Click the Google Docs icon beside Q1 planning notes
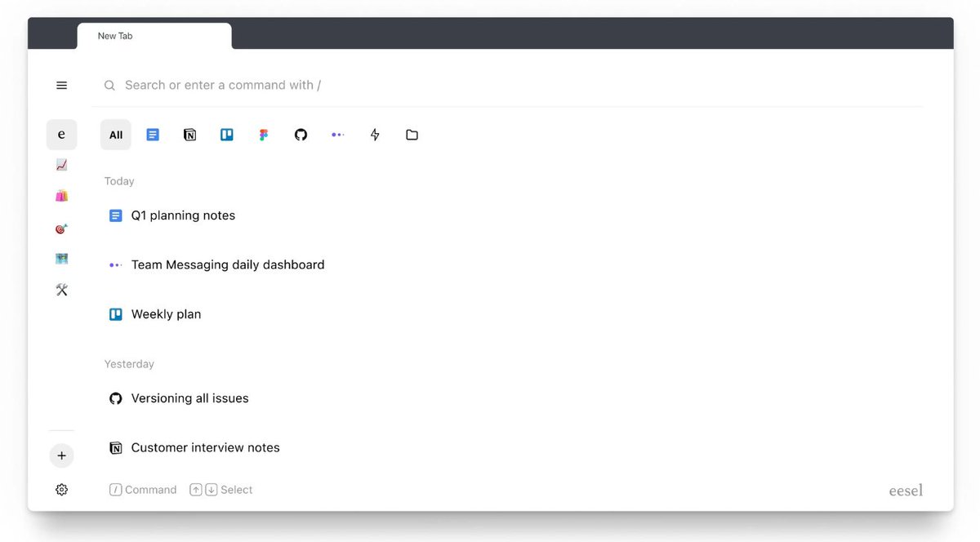This screenshot has height=542, width=980. [116, 215]
